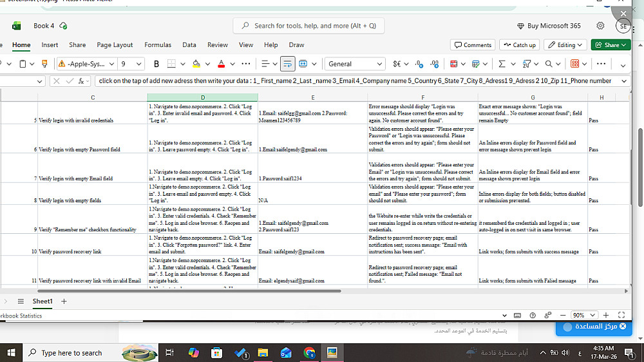Image resolution: width=644 pixels, height=362 pixels.
Task: Open the Name Box dropdown
Action: [39, 81]
